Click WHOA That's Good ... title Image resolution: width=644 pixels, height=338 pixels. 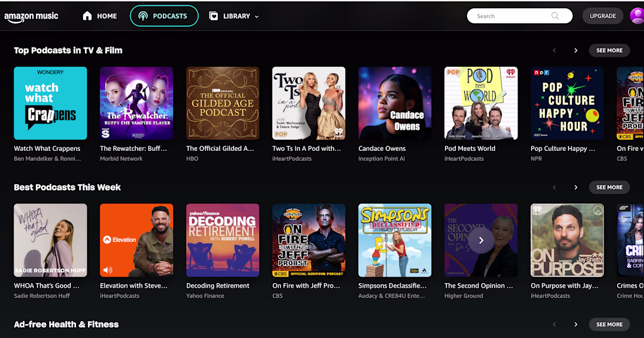coord(47,285)
